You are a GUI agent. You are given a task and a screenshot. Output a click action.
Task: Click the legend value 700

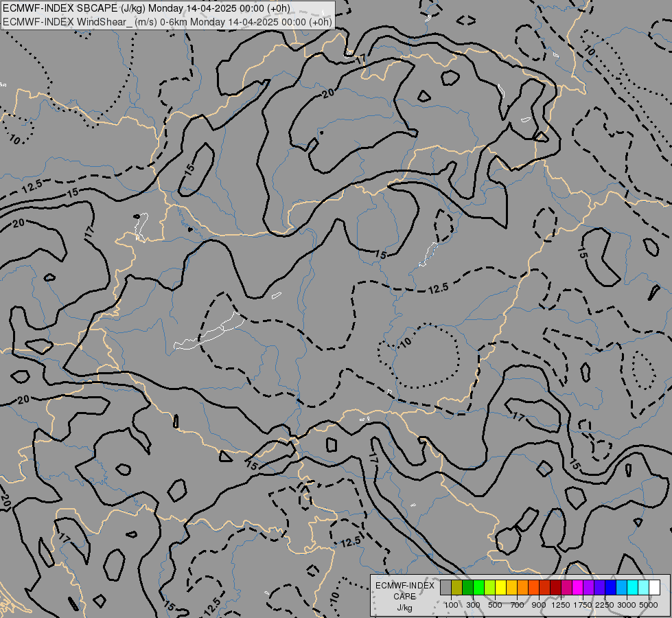coord(518,605)
